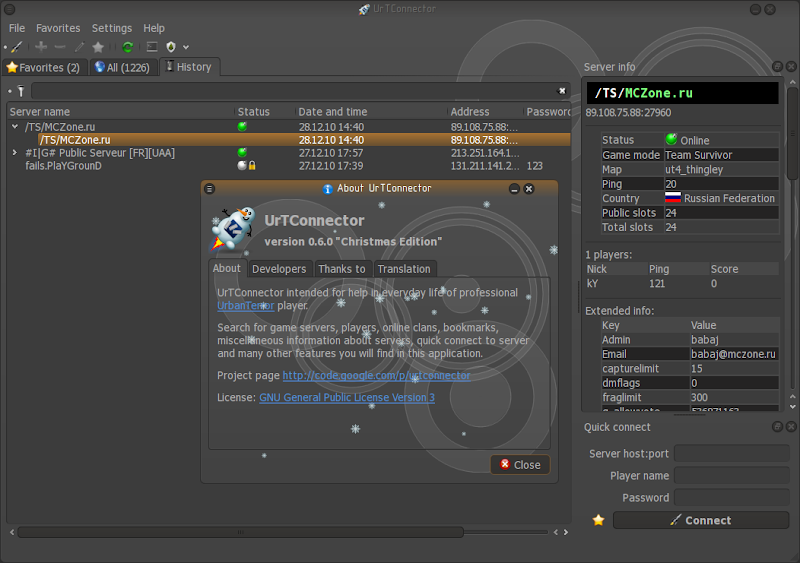Refresh servers with the green arrow icon
This screenshot has height=563, width=800.
coord(128,47)
